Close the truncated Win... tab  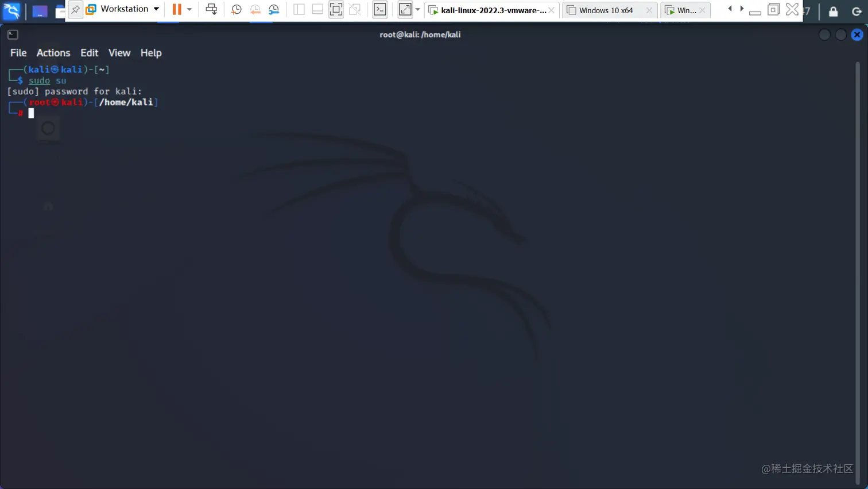[x=702, y=10]
